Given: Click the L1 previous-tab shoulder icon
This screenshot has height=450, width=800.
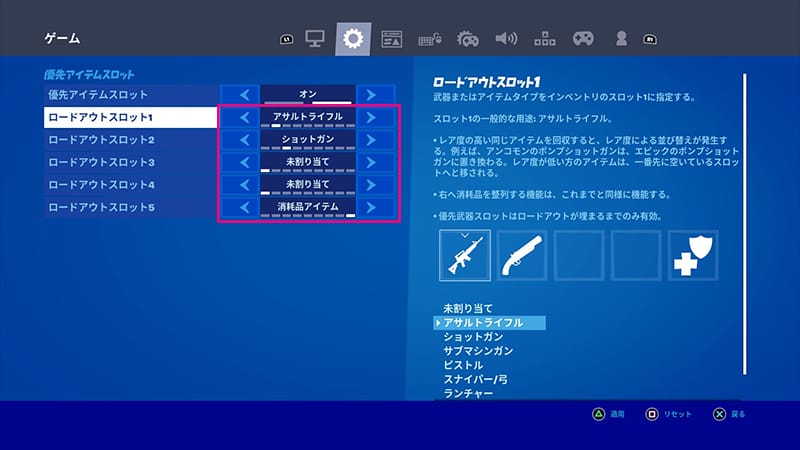Looking at the screenshot, I should [x=286, y=39].
